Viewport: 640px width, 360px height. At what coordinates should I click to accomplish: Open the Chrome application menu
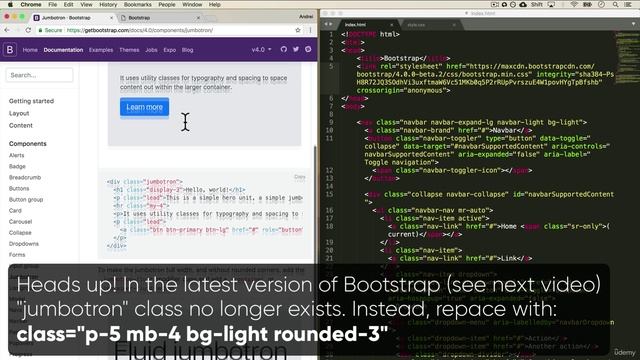tap(31, 4)
